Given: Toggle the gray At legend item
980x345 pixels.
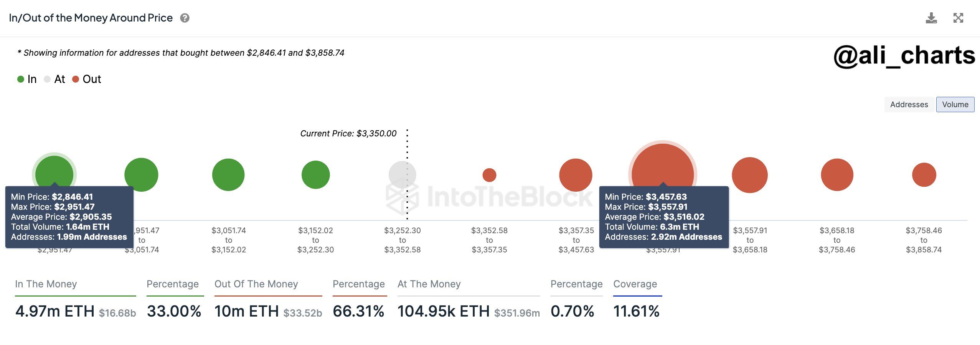Looking at the screenshot, I should (54, 79).
